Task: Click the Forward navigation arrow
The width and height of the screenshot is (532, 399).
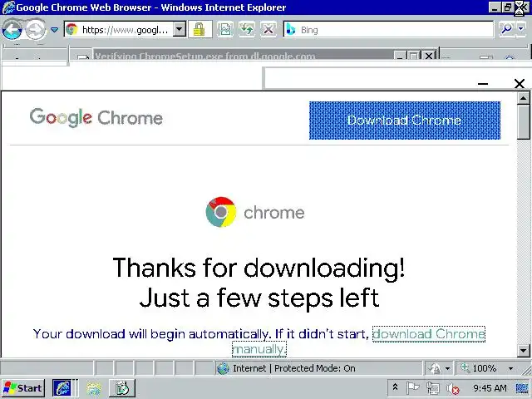Action: click(x=36, y=30)
